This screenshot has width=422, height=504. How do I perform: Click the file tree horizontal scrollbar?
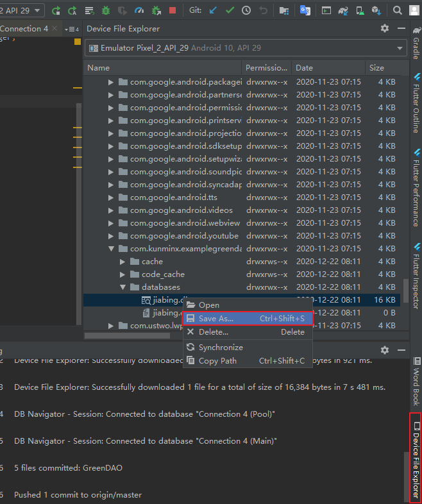tap(127, 335)
